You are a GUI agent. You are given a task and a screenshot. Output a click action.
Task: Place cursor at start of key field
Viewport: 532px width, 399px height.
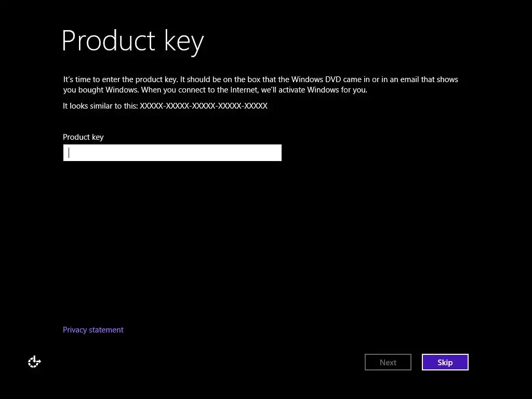coord(70,153)
